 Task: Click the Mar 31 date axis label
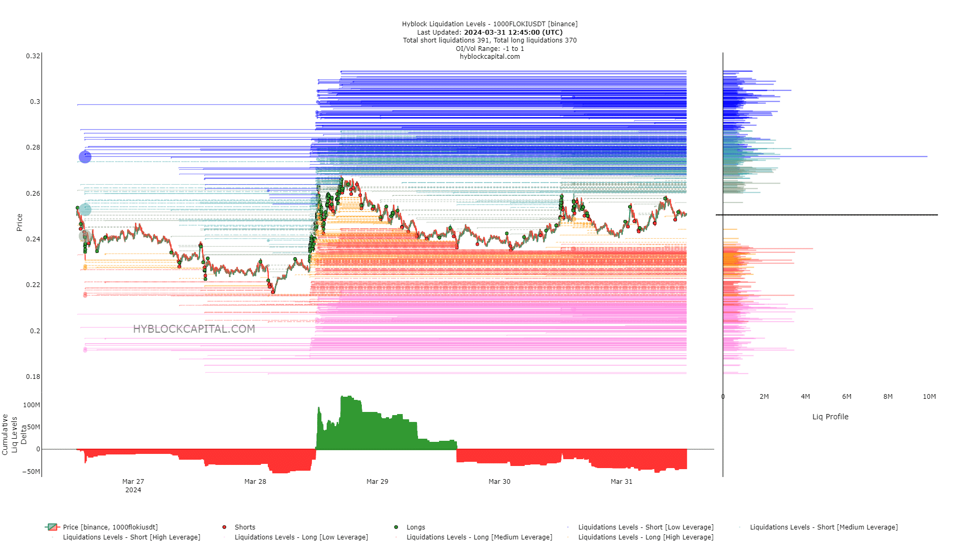pos(621,481)
